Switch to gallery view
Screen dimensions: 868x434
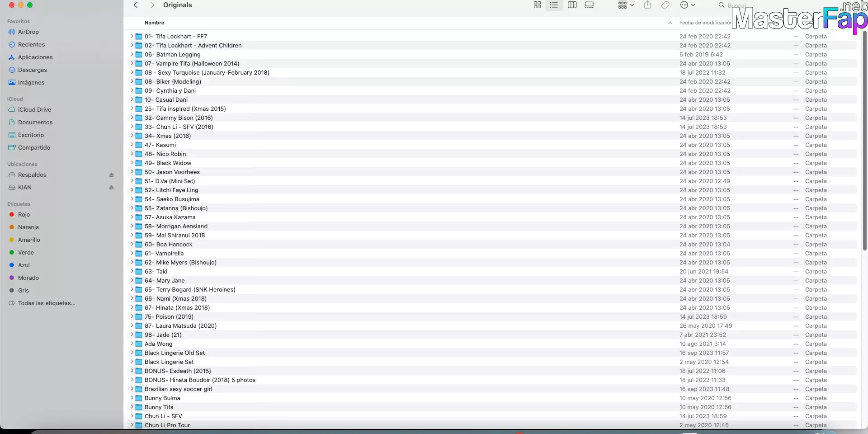point(589,5)
